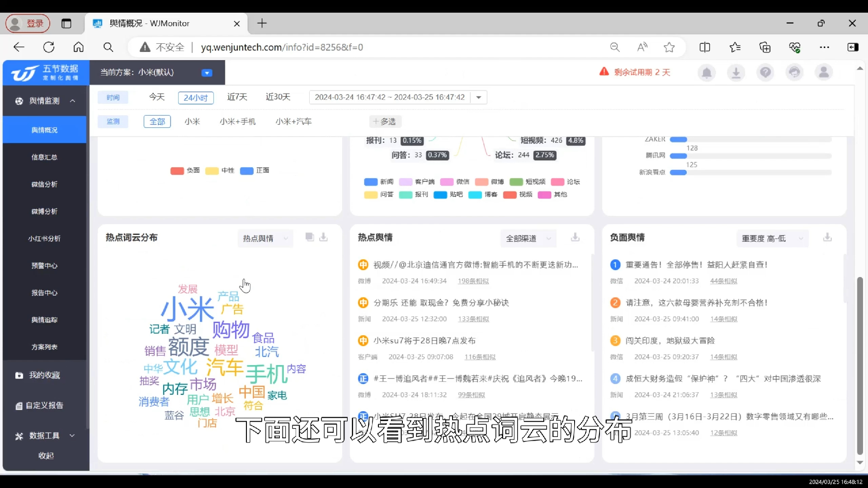Select the 小米+汽车 monitoring filter
The width and height of the screenshot is (868, 488).
[294, 122]
